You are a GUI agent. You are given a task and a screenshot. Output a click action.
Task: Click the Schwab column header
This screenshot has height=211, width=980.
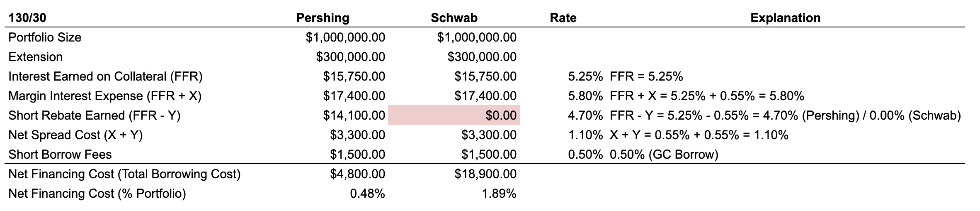click(x=454, y=18)
